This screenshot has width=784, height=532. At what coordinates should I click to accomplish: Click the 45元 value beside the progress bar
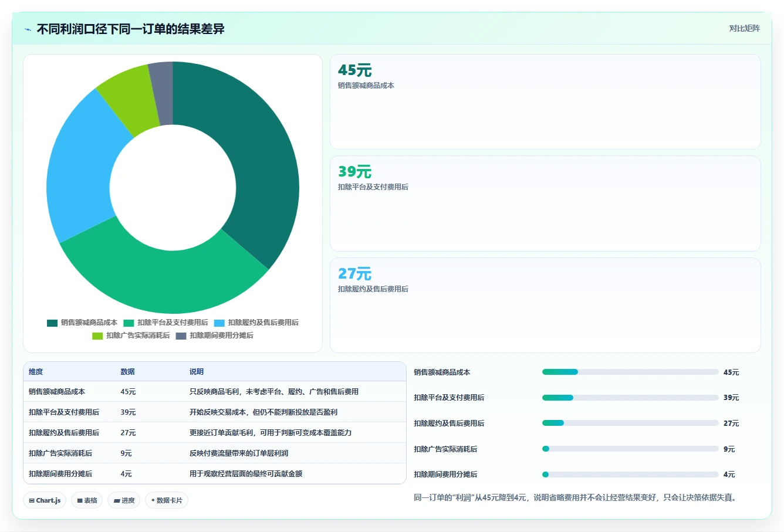pos(731,372)
